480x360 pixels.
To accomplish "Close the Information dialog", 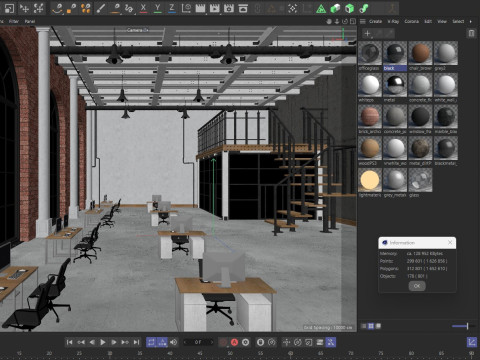I will tap(450, 243).
